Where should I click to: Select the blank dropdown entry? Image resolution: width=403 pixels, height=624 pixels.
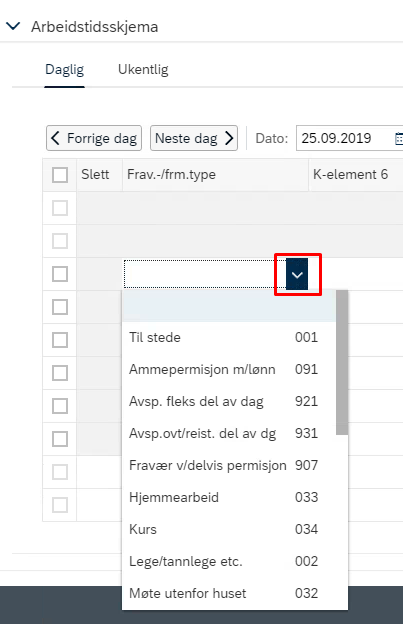(229, 306)
